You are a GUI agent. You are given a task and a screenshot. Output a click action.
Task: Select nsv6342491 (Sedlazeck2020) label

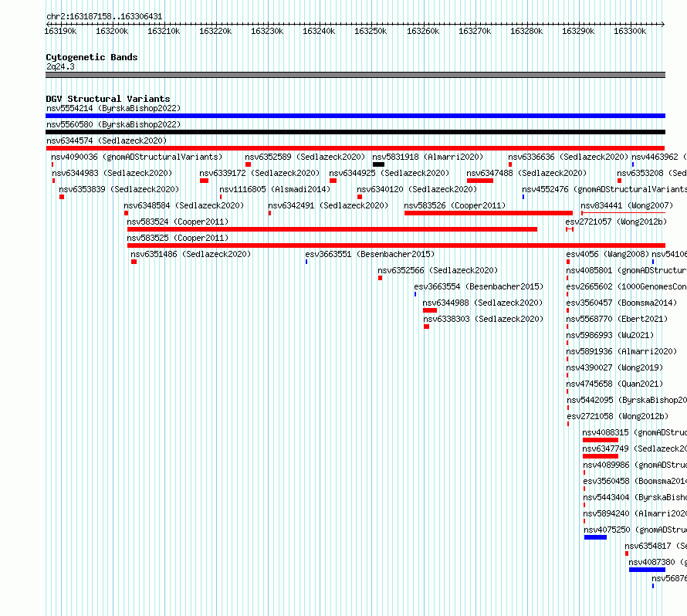point(328,205)
